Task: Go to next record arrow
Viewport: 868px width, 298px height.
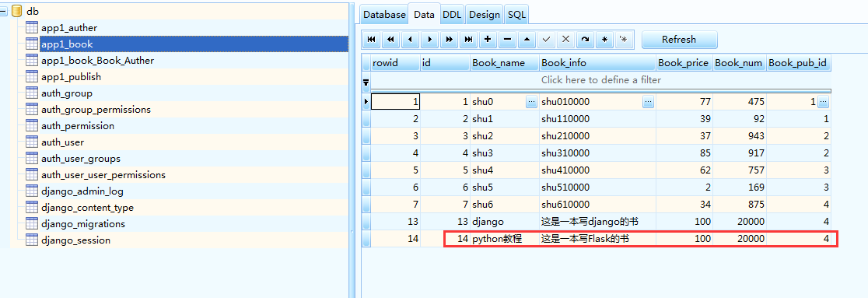Action: tap(429, 40)
